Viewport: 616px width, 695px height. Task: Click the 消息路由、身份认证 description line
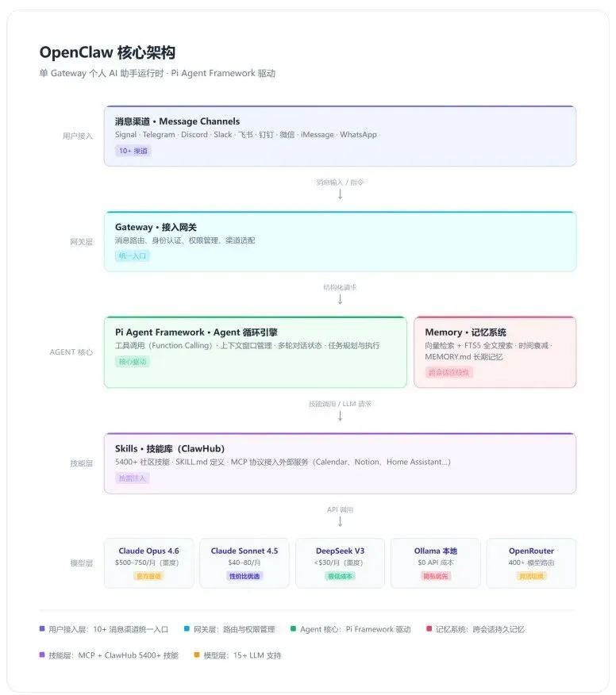(185, 240)
